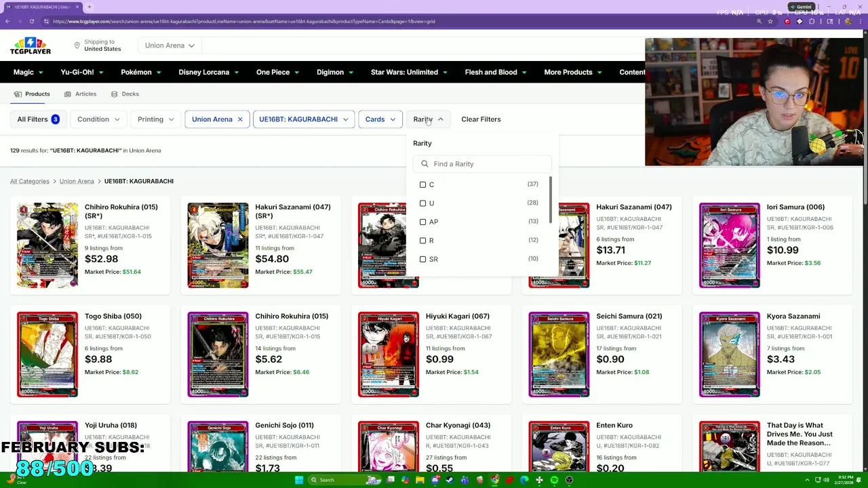The width and height of the screenshot is (868, 488).
Task: Click the shipping location pin icon
Action: coord(77,45)
